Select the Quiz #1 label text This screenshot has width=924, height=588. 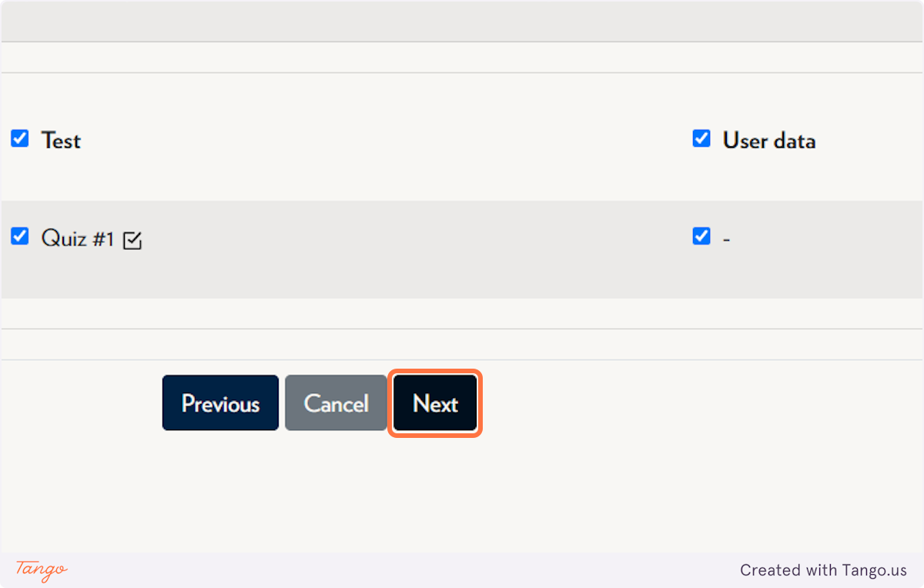(78, 239)
